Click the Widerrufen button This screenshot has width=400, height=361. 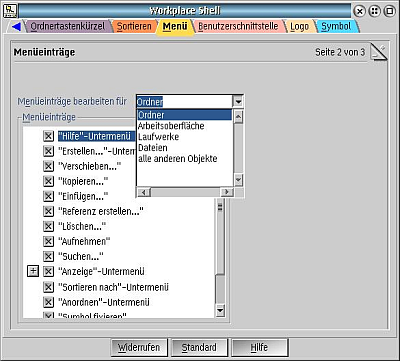[138, 348]
